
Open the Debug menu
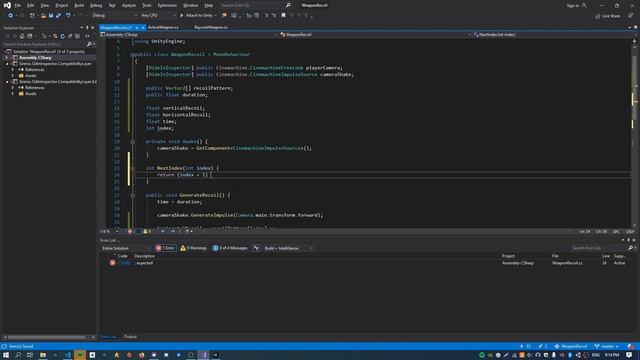96,5
